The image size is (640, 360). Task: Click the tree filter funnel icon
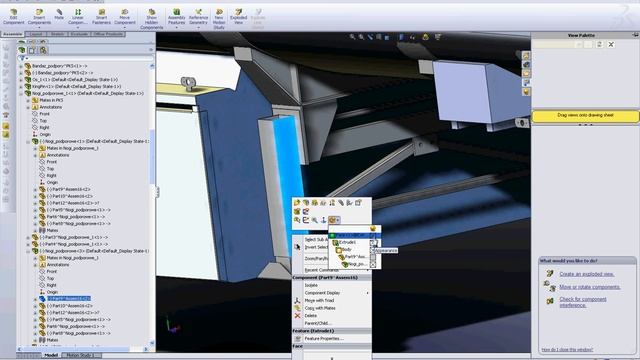pos(22,59)
